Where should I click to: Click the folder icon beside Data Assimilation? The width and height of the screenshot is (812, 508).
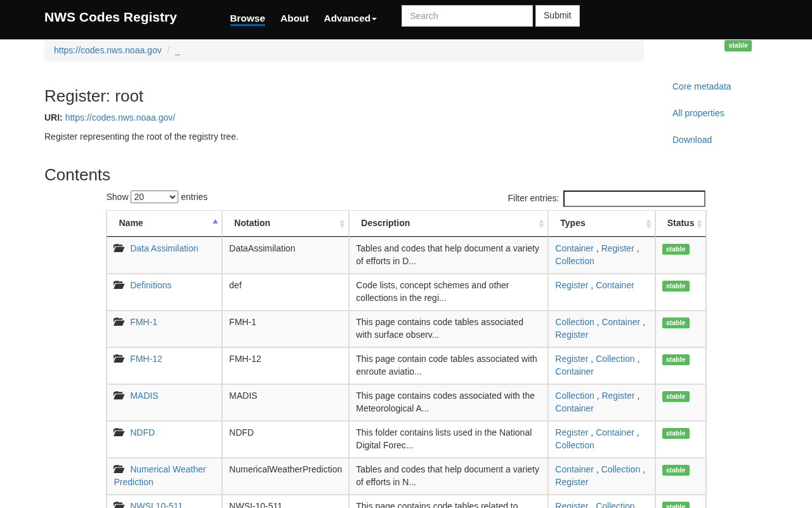tap(119, 248)
